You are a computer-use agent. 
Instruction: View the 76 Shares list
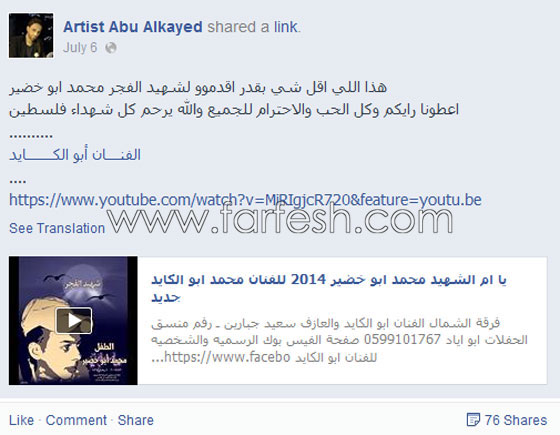(x=516, y=420)
